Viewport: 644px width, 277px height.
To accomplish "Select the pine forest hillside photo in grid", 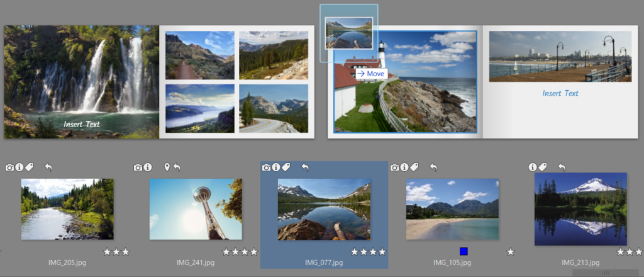I will point(274,55).
